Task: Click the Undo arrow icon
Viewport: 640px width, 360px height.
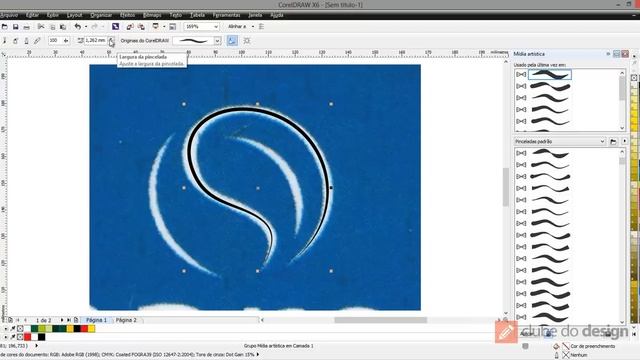Action: coord(78,27)
